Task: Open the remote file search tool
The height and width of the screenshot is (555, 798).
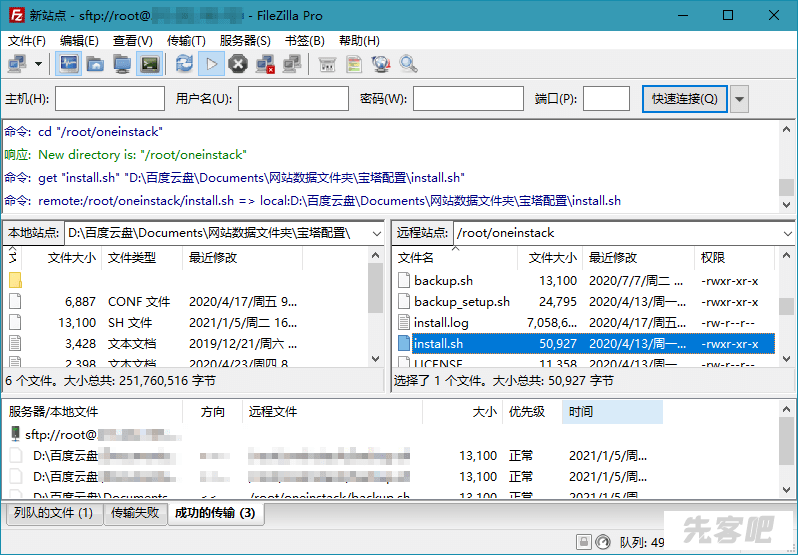Action: click(408, 64)
